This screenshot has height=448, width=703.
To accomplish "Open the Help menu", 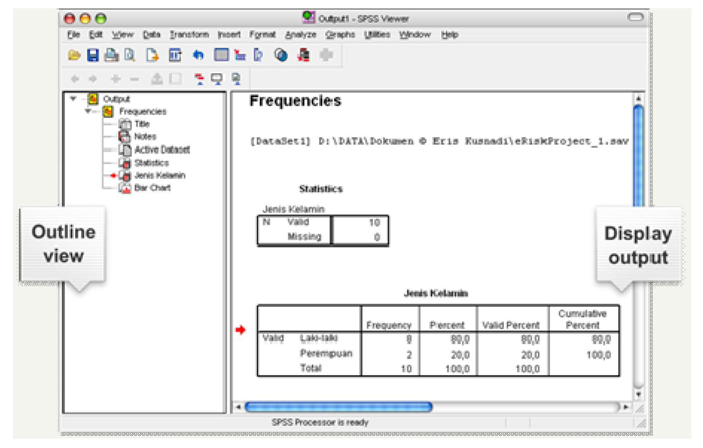I will (449, 35).
